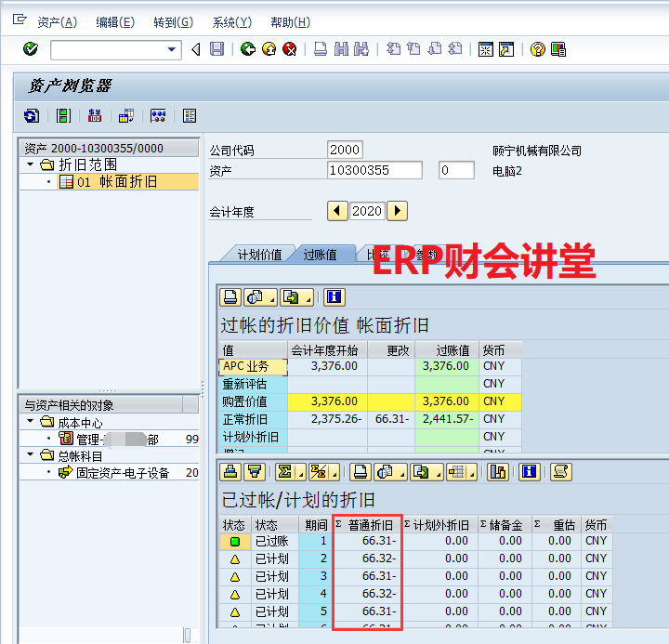Open the command field dropdown arrow
This screenshot has width=669, height=644.
pos(172,49)
